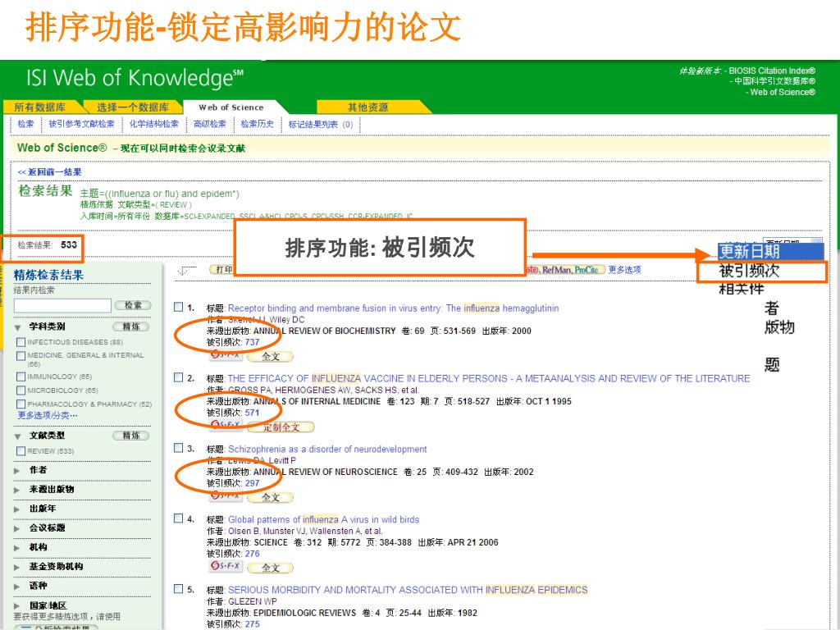Open Efficacy of Influenza Vaccine in Elderly title
Screen dimensions: 840x630
coord(489,378)
